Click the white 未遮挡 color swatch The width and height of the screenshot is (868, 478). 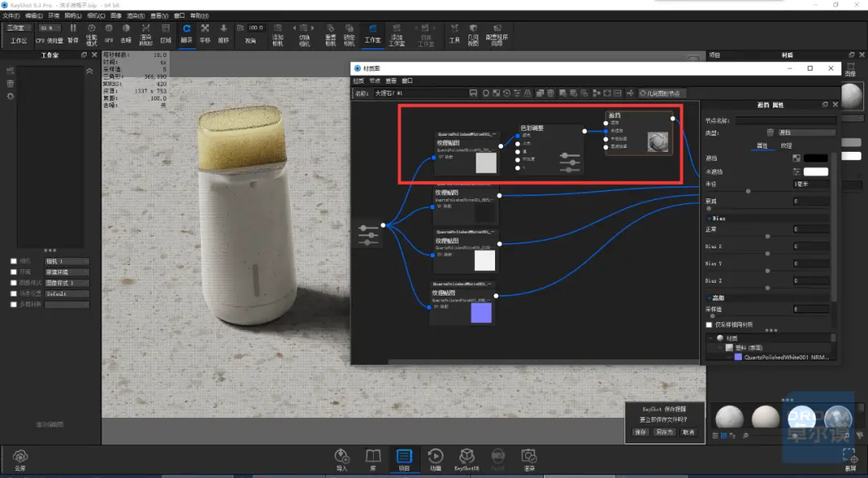pyautogui.click(x=816, y=172)
